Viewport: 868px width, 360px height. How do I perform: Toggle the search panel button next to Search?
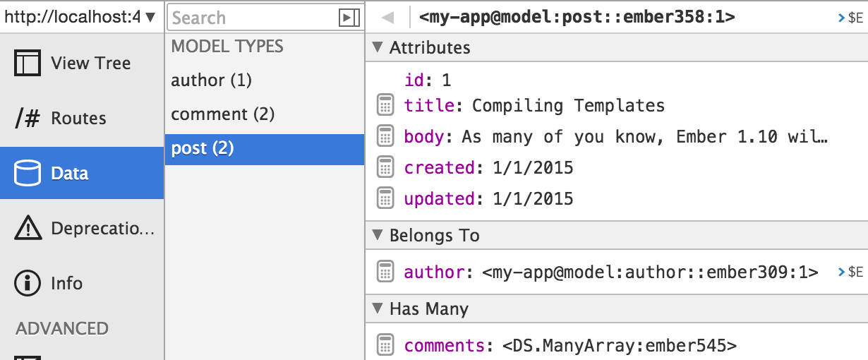tap(349, 18)
